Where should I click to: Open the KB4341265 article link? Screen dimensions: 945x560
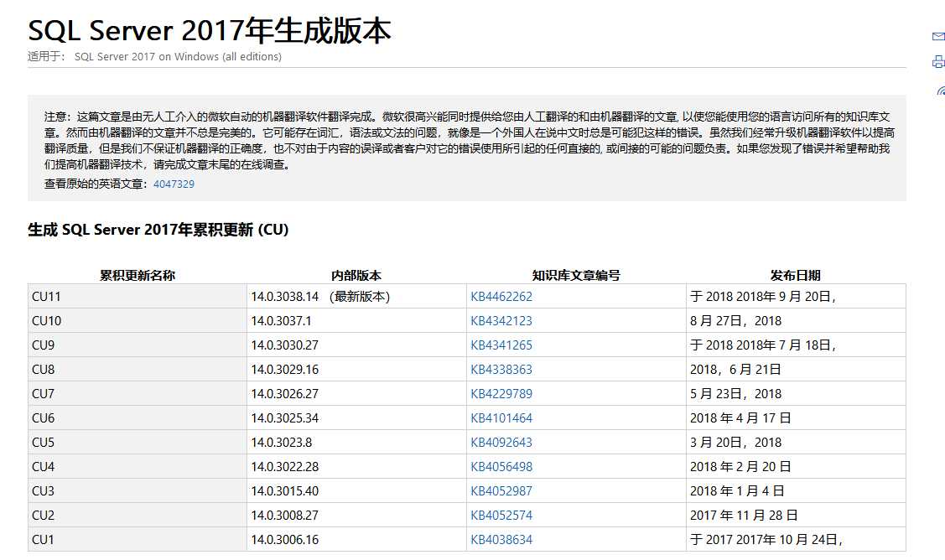501,345
